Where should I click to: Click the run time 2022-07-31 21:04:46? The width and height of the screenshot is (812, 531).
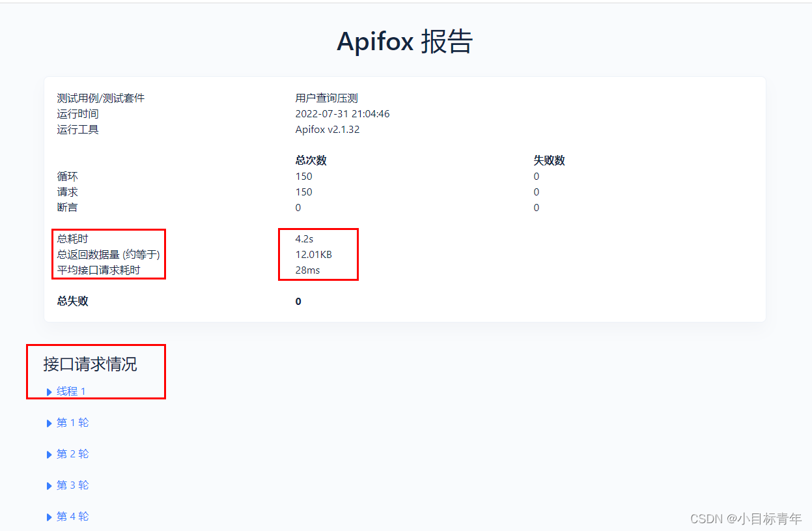pyautogui.click(x=343, y=114)
